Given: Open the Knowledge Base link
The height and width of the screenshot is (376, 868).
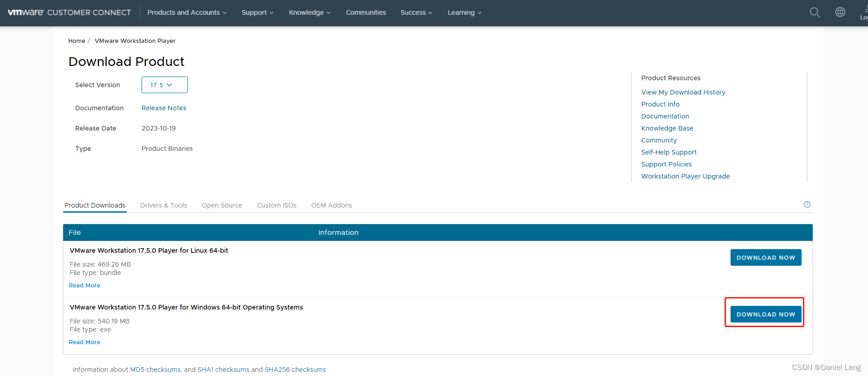Looking at the screenshot, I should tap(667, 128).
